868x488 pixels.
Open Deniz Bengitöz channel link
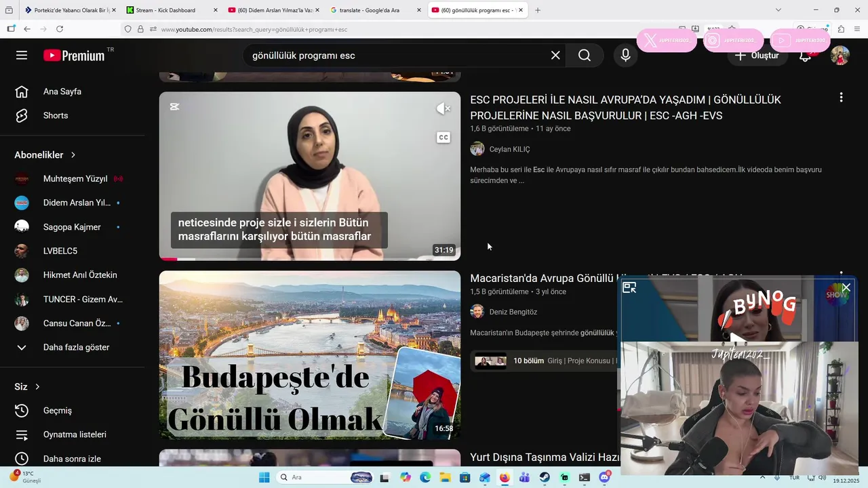(513, 312)
